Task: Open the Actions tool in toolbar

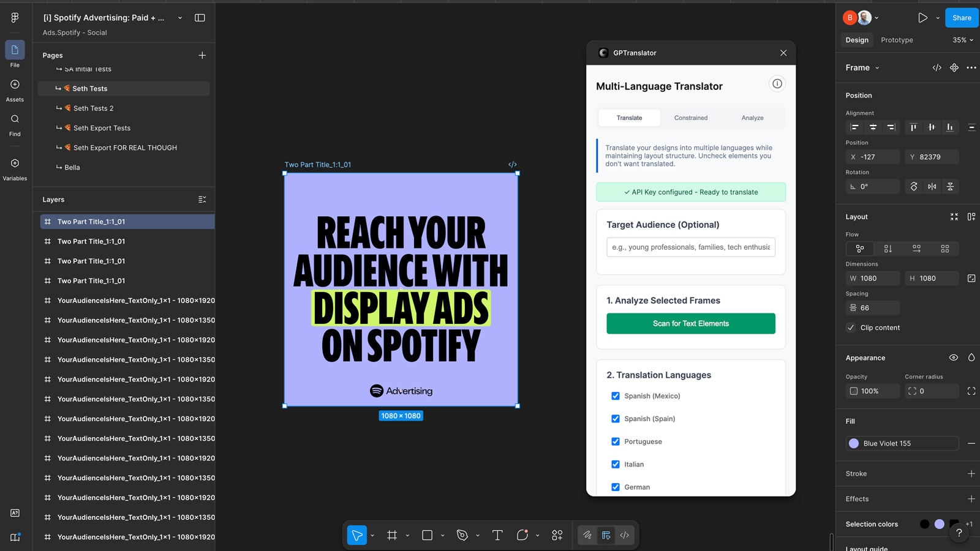Action: coord(557,535)
